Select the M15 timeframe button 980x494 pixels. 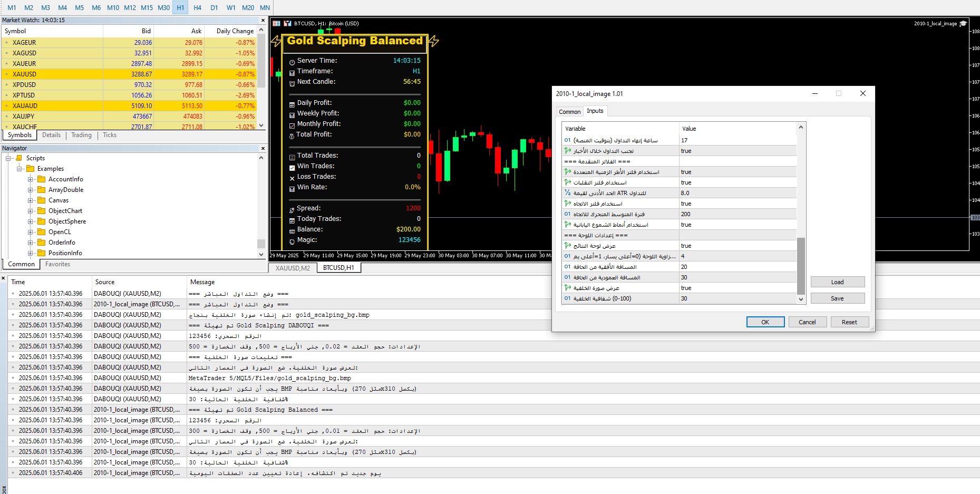147,7
